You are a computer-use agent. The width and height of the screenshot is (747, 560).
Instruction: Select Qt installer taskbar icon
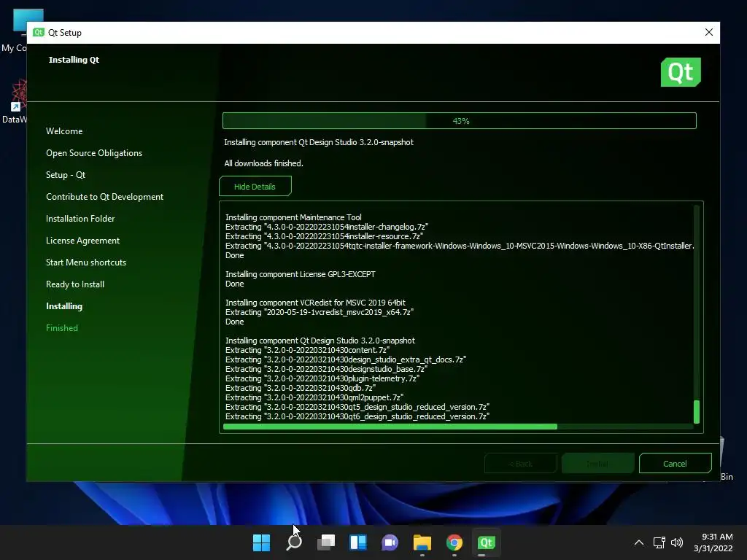[x=486, y=542]
